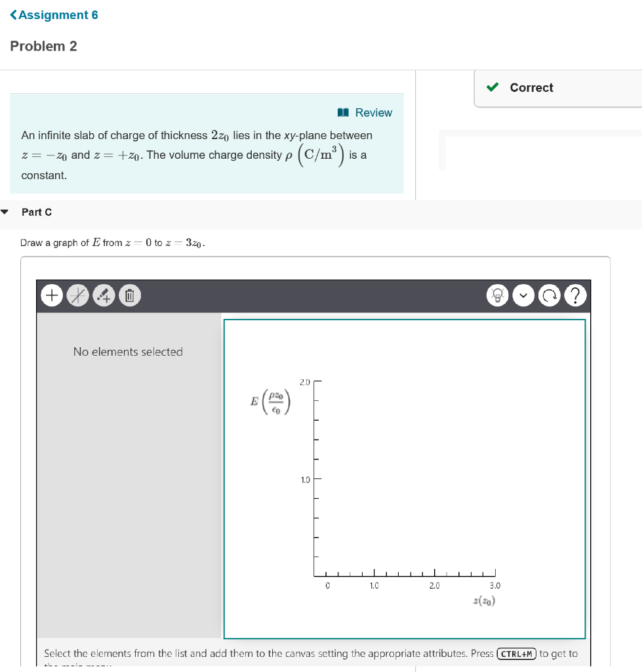Select the line segment drawing tool
The height and width of the screenshot is (672, 642).
tap(77, 295)
